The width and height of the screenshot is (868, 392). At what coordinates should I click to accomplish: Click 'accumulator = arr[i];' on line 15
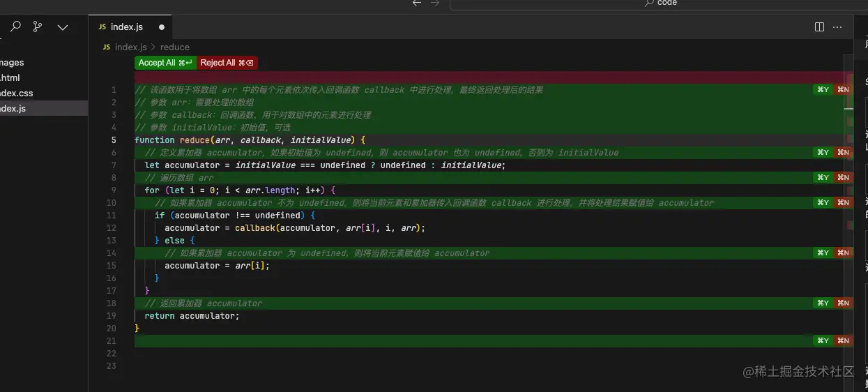pos(217,265)
